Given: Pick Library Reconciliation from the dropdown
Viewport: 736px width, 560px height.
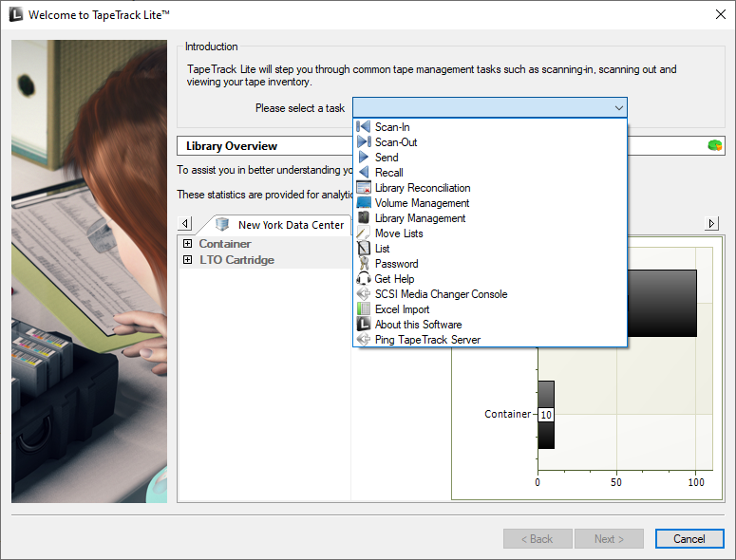Looking at the screenshot, I should (x=490, y=188).
